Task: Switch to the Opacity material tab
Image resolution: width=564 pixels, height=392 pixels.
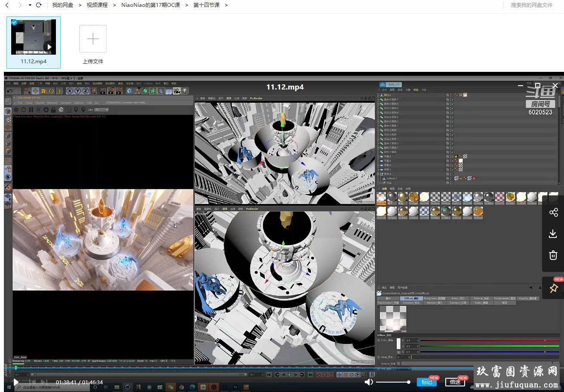Action: (528, 299)
